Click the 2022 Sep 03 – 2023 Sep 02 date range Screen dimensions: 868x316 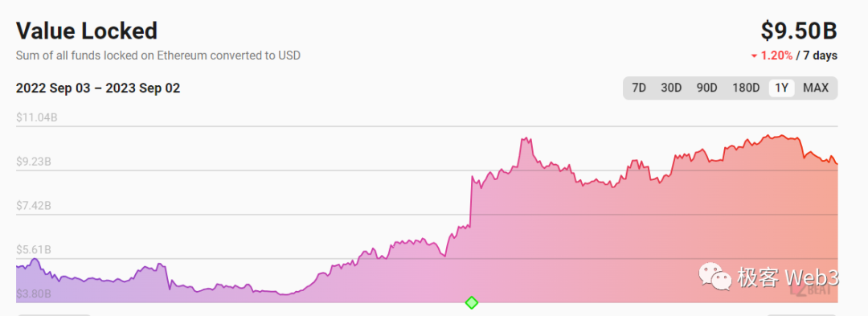(98, 88)
